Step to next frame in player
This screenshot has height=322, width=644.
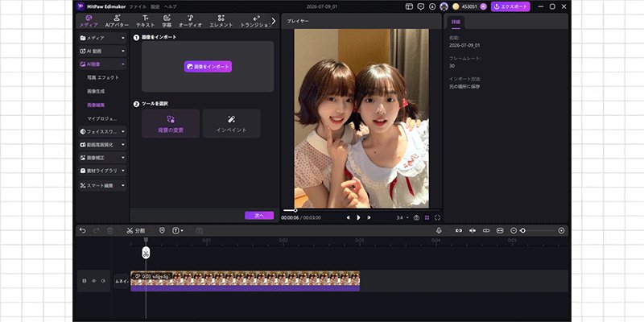coord(369,217)
